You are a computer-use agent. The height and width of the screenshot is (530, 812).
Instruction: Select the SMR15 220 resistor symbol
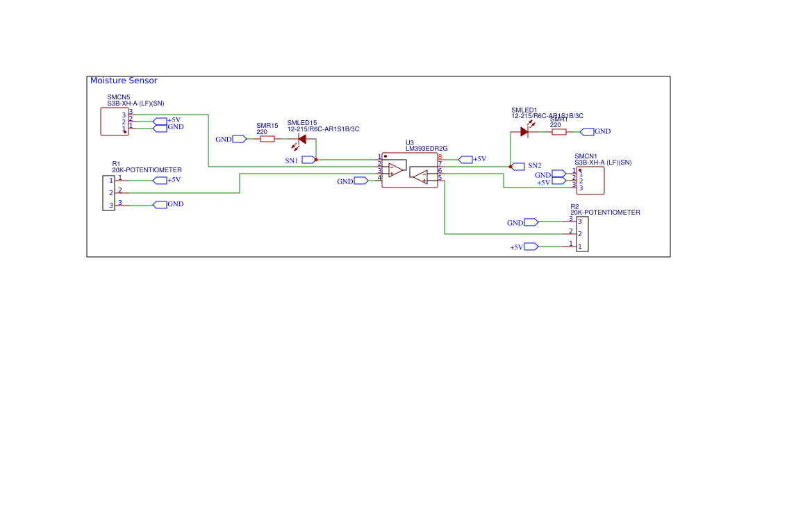[267, 139]
